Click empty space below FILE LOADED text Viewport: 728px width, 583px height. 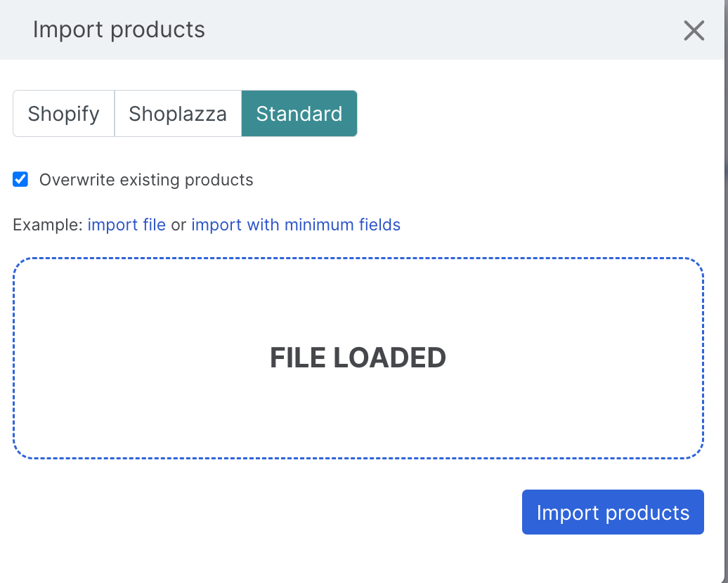[358, 421]
